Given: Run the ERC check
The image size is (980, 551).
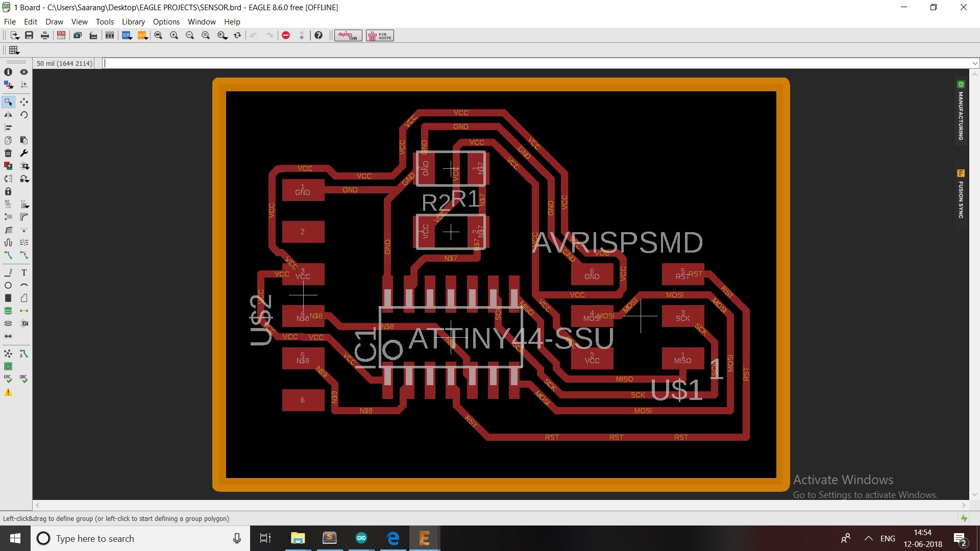Looking at the screenshot, I should [x=8, y=379].
